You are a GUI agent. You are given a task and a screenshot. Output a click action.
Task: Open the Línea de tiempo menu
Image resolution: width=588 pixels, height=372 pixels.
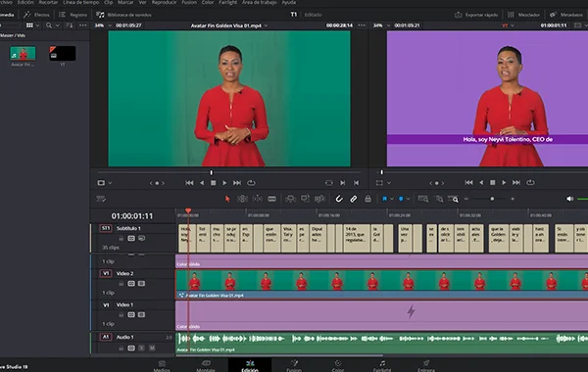81,2
